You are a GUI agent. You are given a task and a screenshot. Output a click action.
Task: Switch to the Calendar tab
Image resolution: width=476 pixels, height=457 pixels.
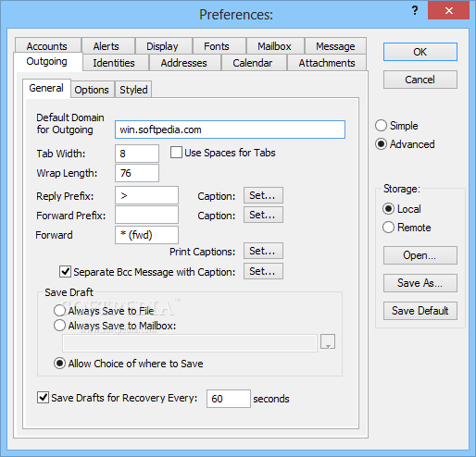(253, 63)
